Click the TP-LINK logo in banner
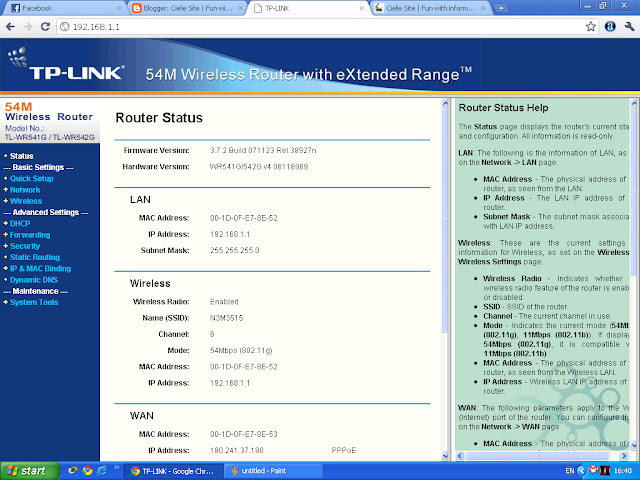The height and width of the screenshot is (480, 640). click(x=65, y=65)
